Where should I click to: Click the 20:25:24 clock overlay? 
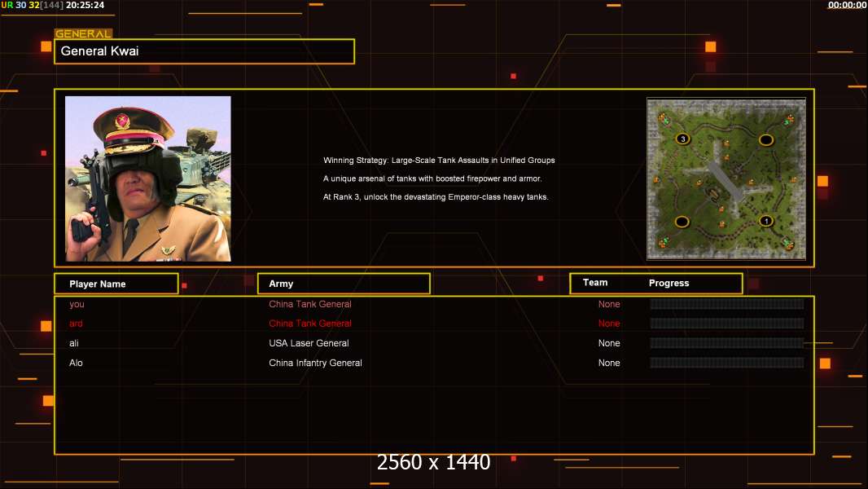coord(85,5)
